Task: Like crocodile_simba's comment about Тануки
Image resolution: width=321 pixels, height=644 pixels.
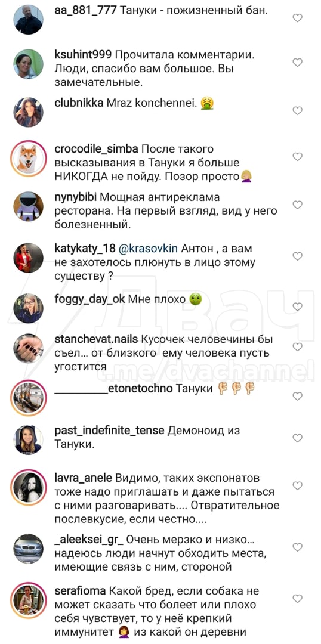Action: point(297,156)
